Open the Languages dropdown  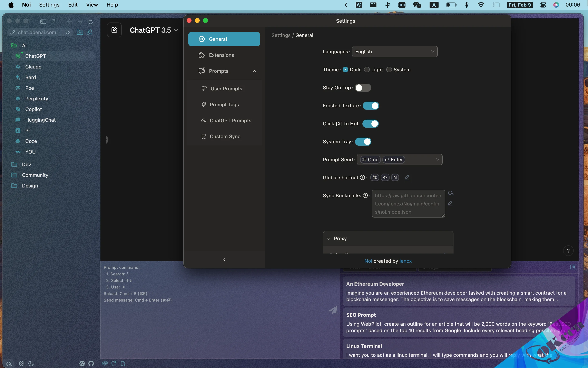click(x=395, y=52)
